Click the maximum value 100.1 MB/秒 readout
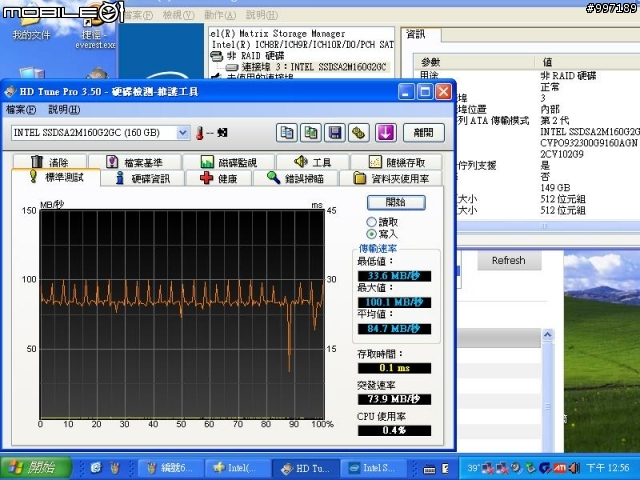Screen dimensions: 640x480 394,302
